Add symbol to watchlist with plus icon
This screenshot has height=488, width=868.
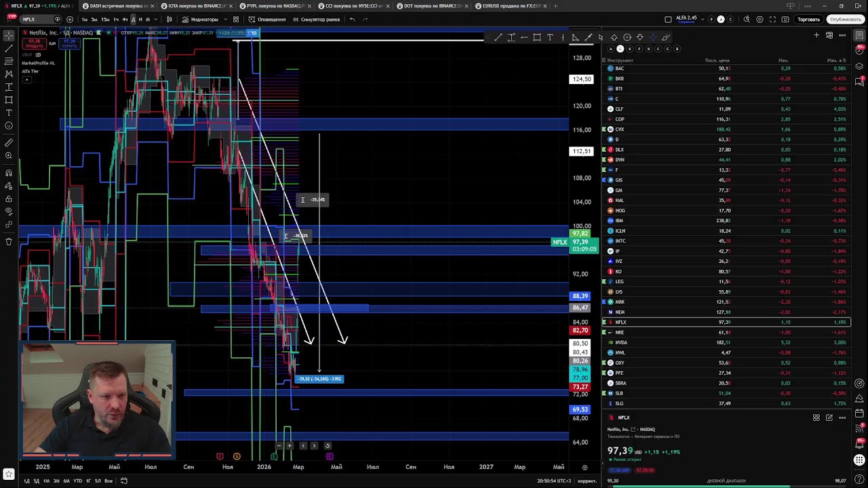point(816,35)
